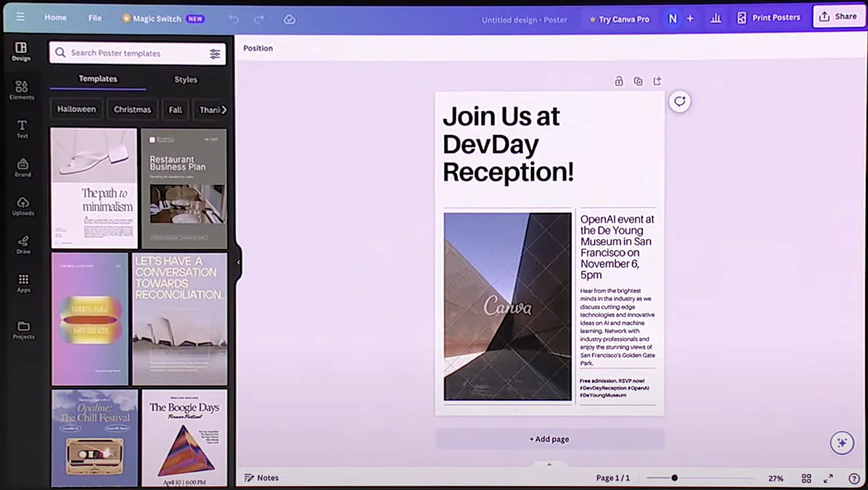The height and width of the screenshot is (490, 868).
Task: Switch to the Templates tab
Action: (98, 79)
